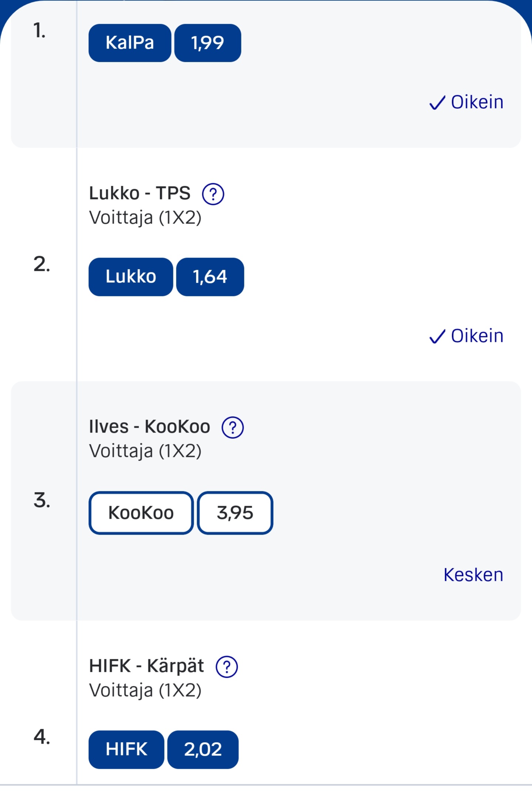Screen dimensions: 532x791
Task: Open help icon next to HIFK - Kärpät
Action: pos(227,667)
